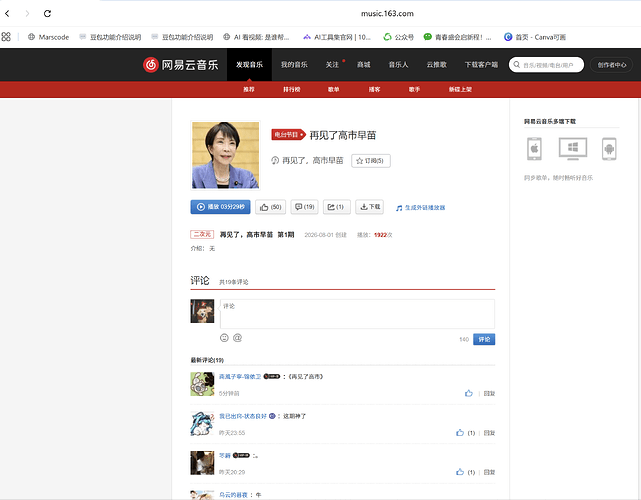This screenshot has height=500, width=641.
Task: Open username of 这期神了 commenter
Action: tap(243, 416)
